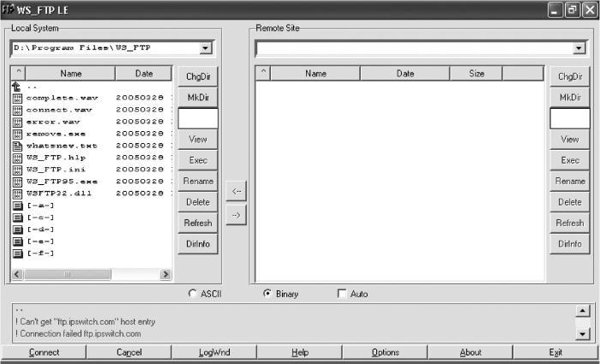Select the whatsnew.txt file icon
Viewport: 600px width, 364px height.
pos(17,146)
